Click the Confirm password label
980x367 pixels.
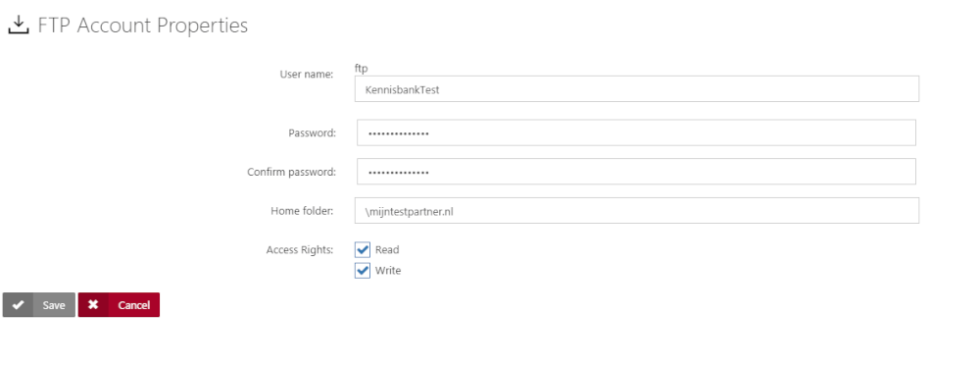292,172
